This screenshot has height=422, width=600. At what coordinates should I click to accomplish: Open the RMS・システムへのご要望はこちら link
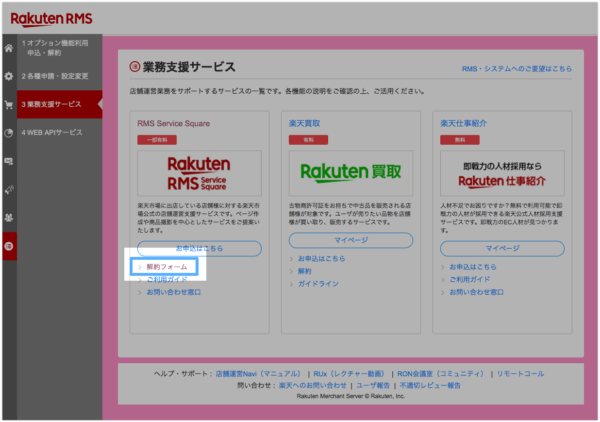[517, 69]
